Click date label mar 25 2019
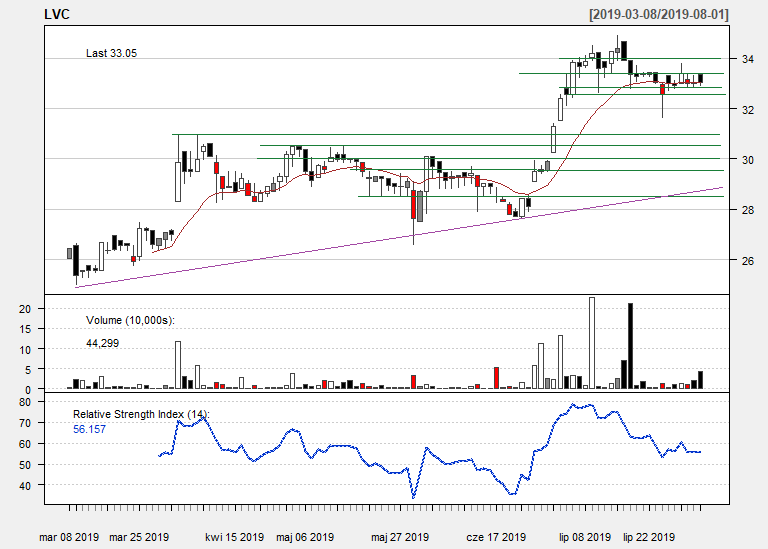This screenshot has height=549, width=768. click(x=139, y=537)
